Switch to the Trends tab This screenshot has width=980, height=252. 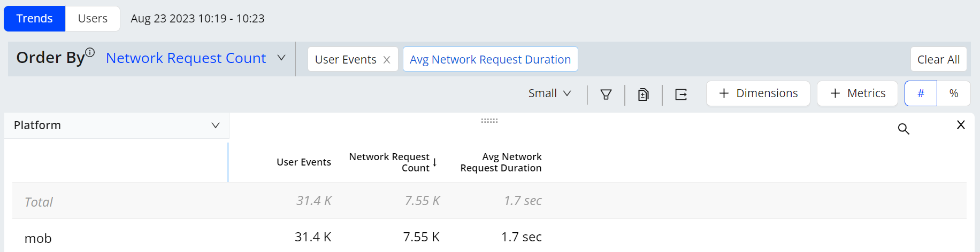tap(35, 19)
